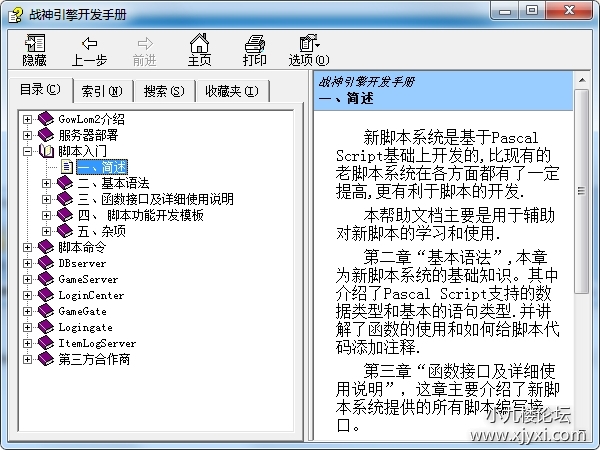Select 三、函数接口及详细使用说明 topic
600x450 pixels.
coord(155,199)
